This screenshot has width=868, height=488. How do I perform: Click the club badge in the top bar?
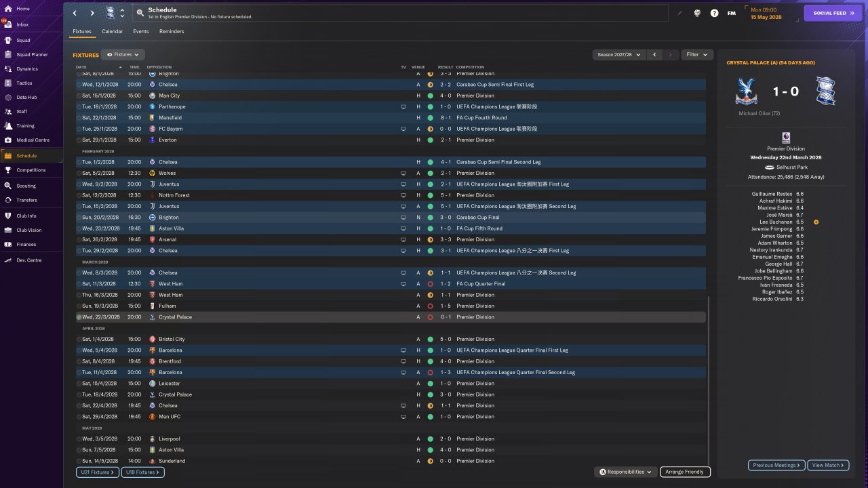pos(111,13)
